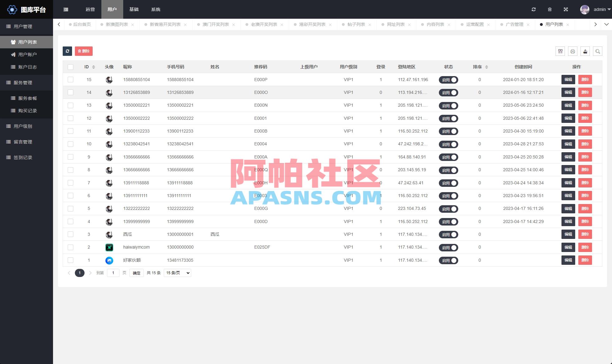Expand the 服务管理 sidebar section
Image resolution: width=612 pixels, height=364 pixels.
[22, 82]
